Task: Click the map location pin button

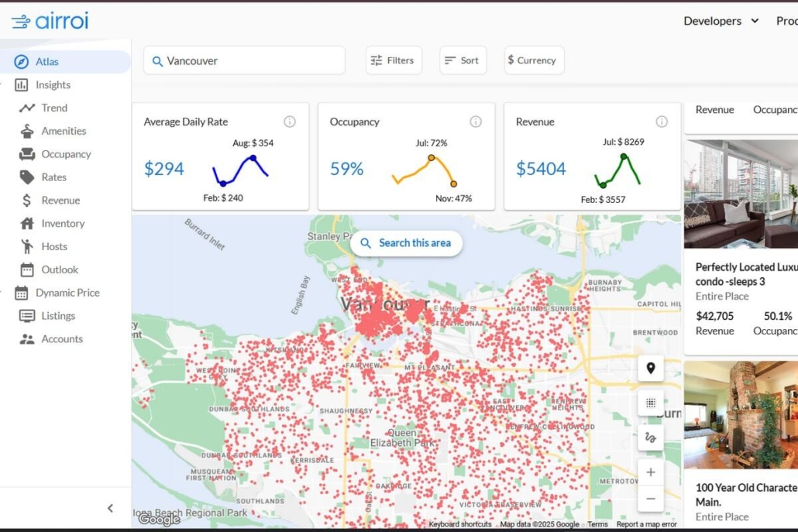Action: (x=651, y=369)
